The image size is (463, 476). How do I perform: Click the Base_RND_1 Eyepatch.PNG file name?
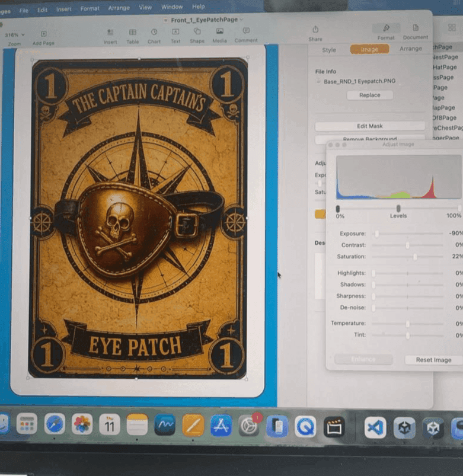[x=359, y=81]
